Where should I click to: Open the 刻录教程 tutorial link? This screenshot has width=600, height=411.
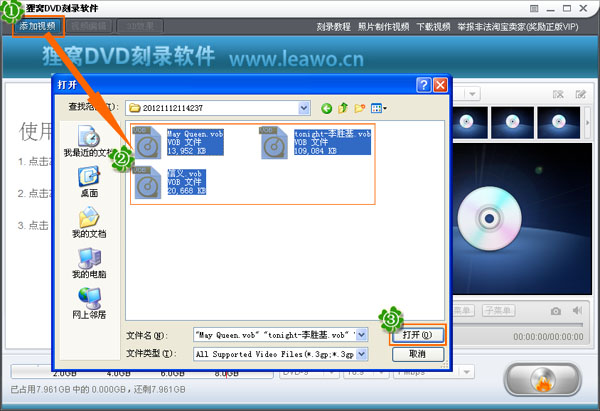(333, 27)
